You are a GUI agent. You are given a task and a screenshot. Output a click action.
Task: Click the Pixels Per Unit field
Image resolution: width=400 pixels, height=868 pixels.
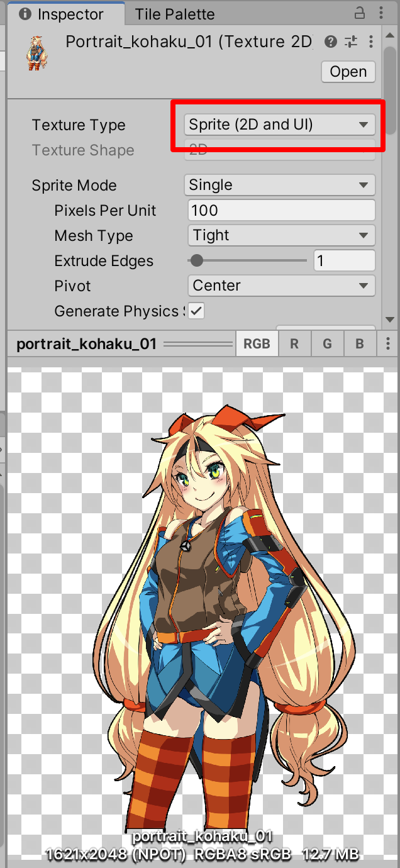pos(282,210)
